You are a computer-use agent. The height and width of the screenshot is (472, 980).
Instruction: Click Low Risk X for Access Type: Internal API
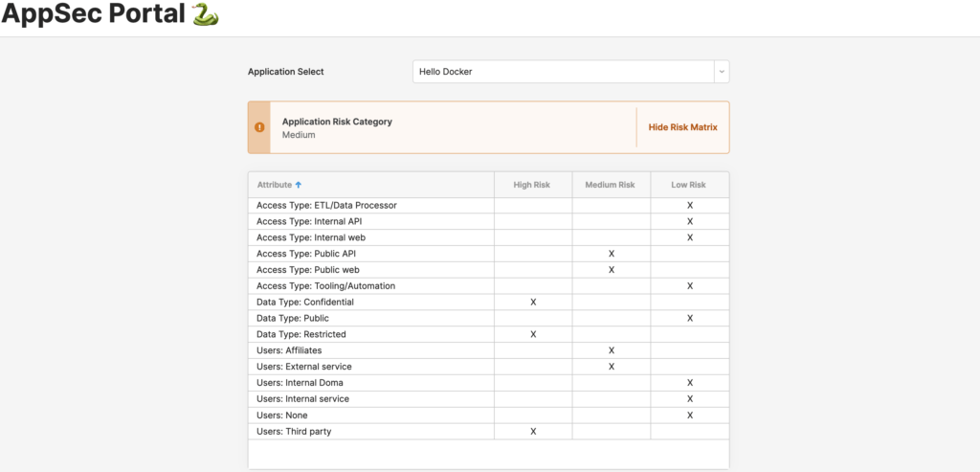pos(690,221)
